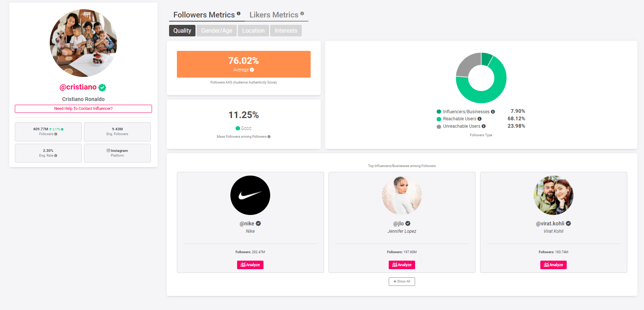Click the Eng. Rate info icon
644x310 pixels.
(x=56, y=156)
